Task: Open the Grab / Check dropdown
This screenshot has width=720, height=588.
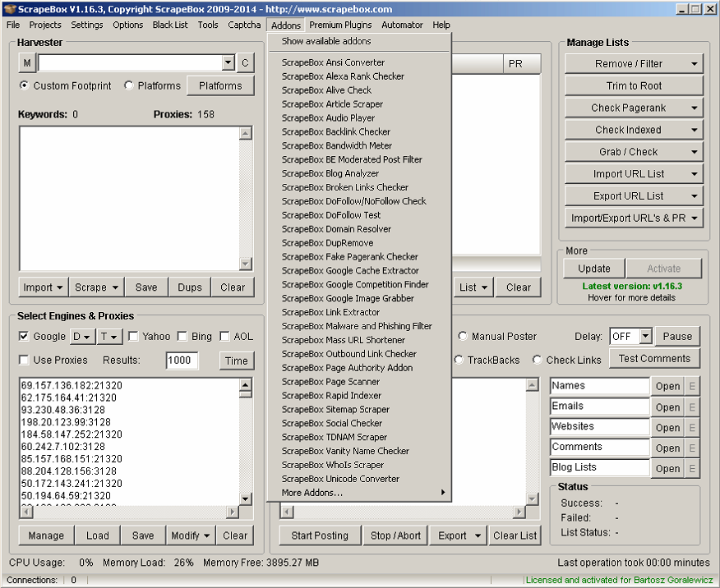Action: [635, 152]
